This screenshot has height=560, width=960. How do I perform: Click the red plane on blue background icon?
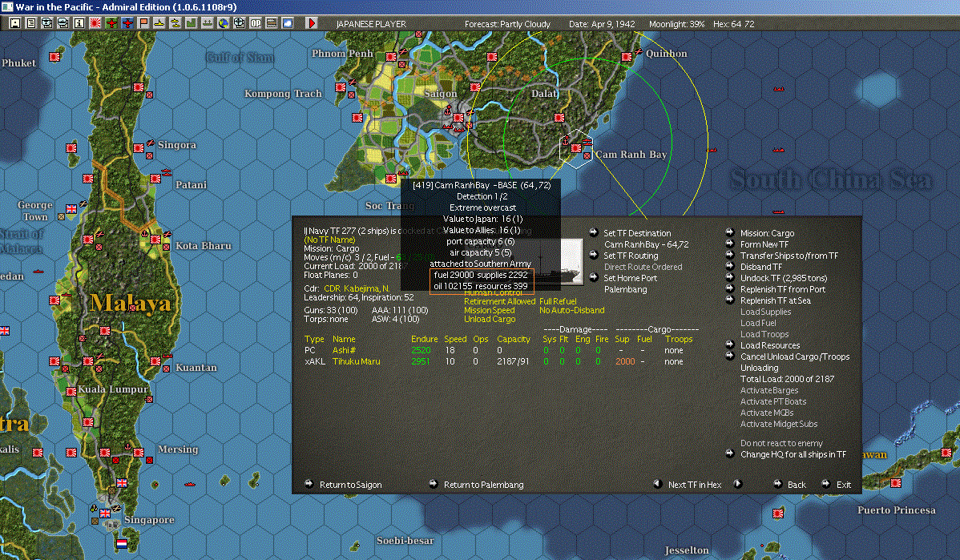(x=127, y=23)
